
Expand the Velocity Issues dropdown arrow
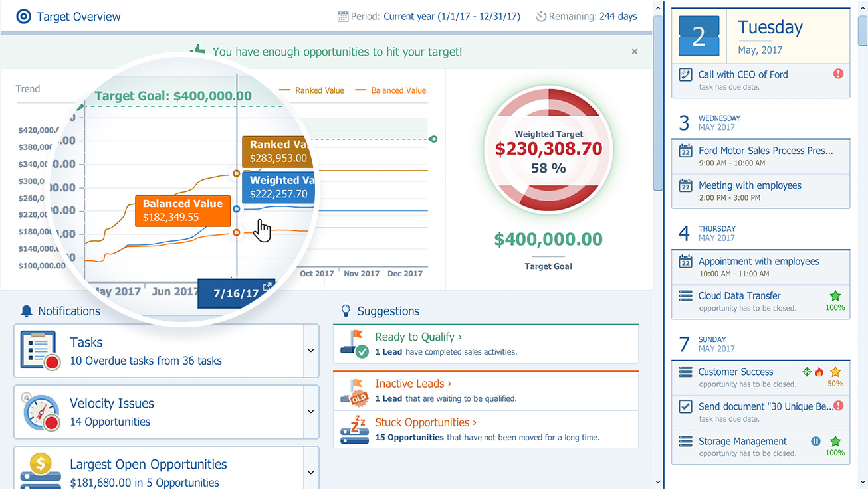310,412
